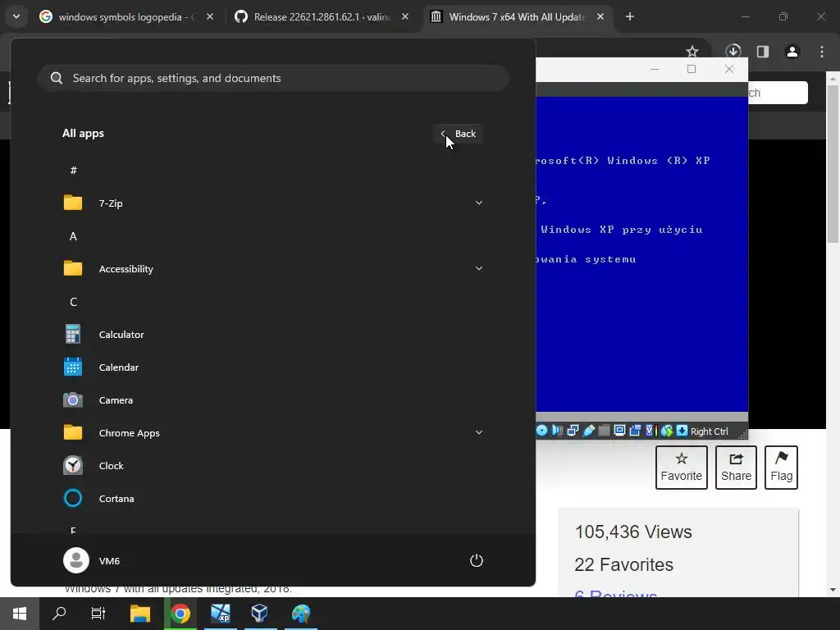
Task: Open File Explorer from taskbar
Action: pyautogui.click(x=140, y=614)
